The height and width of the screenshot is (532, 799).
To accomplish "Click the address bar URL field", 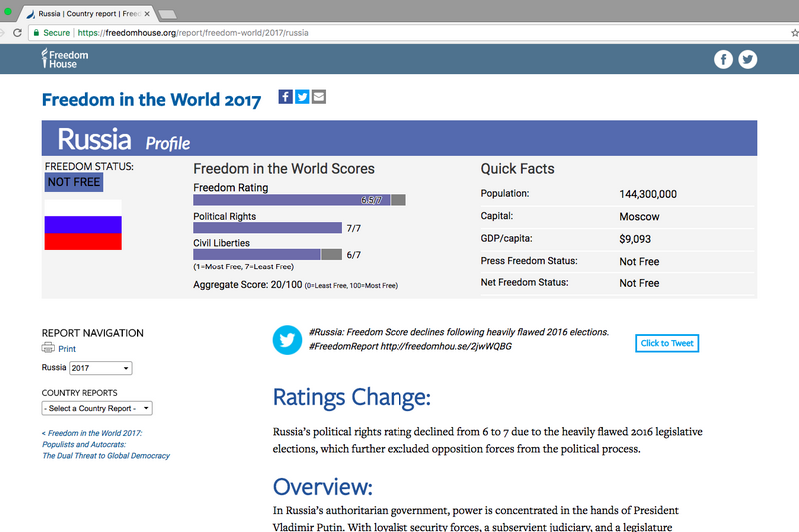I will tap(399, 32).
